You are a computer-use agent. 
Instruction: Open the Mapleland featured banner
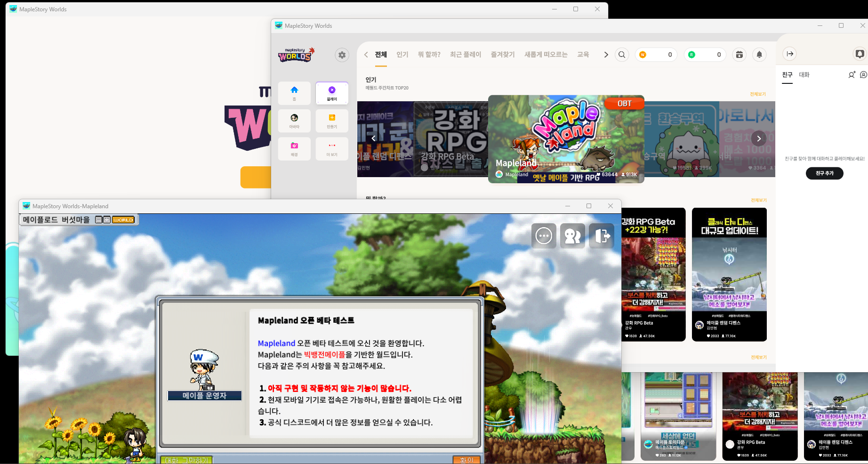click(x=566, y=139)
